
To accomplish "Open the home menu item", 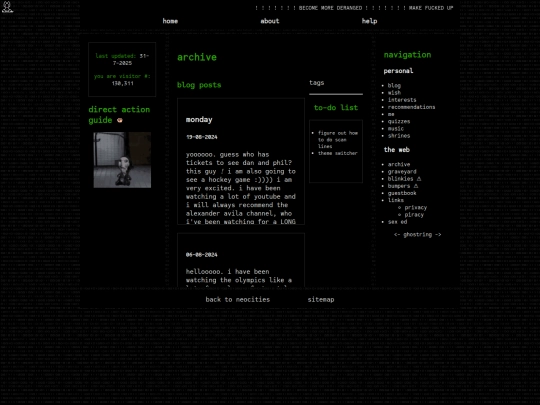I will tap(170, 21).
